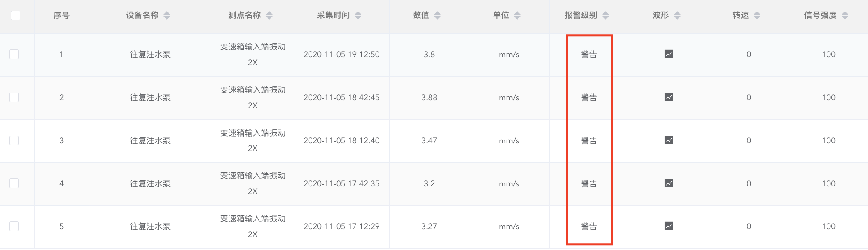Sort by 信号强度 column arrows

[845, 15]
